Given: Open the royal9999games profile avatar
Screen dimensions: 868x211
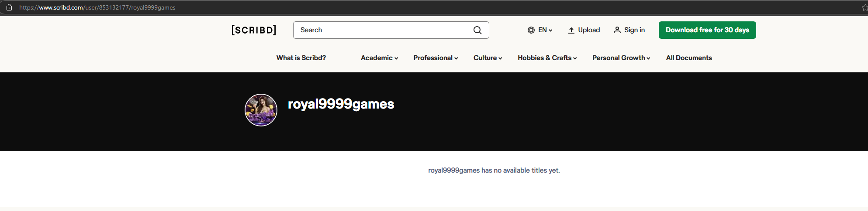Looking at the screenshot, I should click(261, 110).
